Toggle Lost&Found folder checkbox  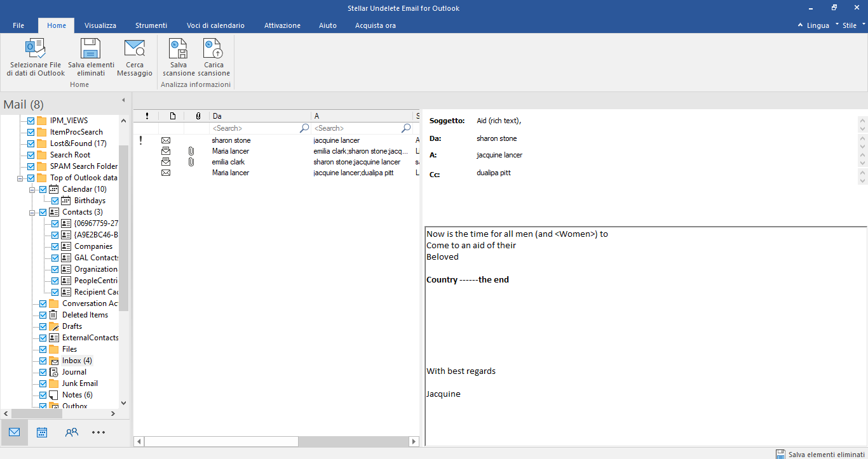[x=31, y=143]
